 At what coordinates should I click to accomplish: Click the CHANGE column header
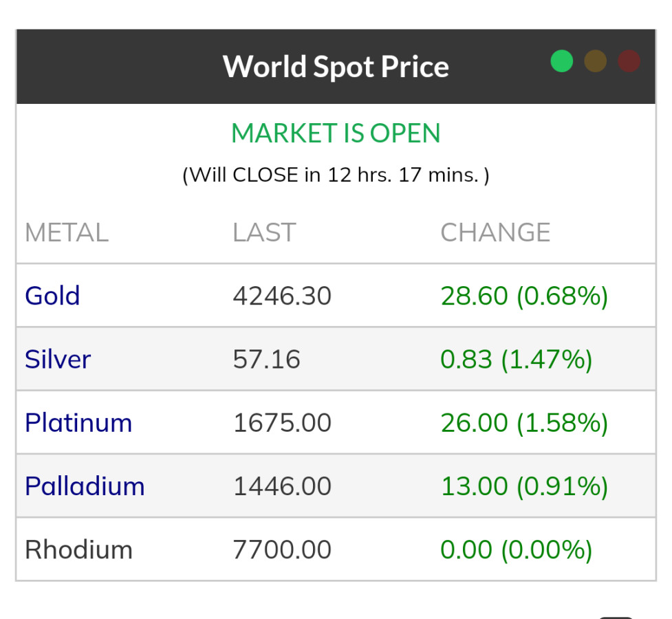pos(495,232)
